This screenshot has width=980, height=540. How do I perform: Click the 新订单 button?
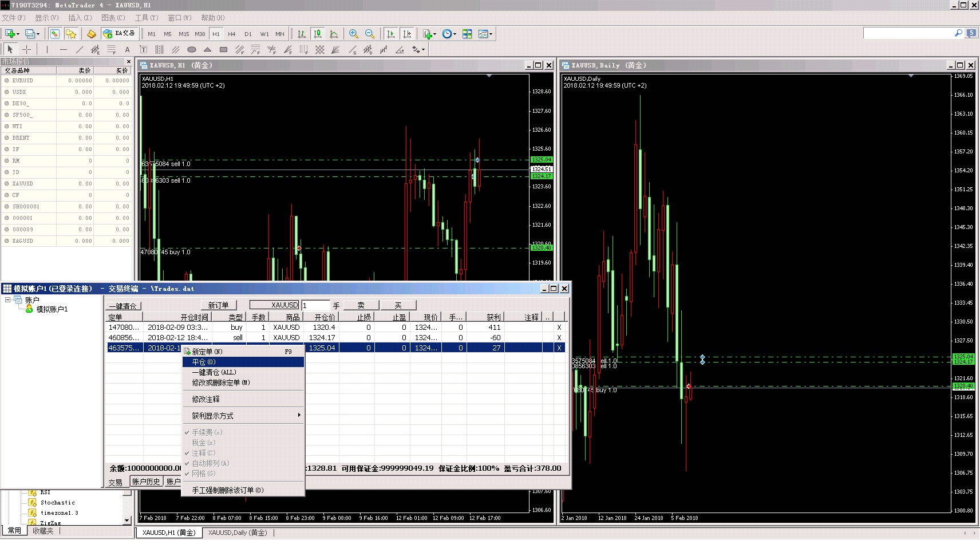[218, 305]
